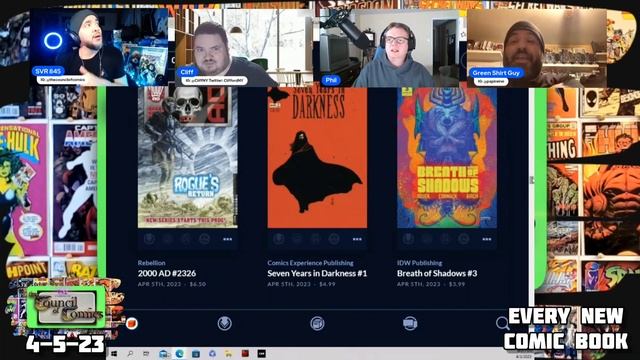The image size is (640, 360).
Task: Open the Breath of Shadows cover
Action: 447,157
